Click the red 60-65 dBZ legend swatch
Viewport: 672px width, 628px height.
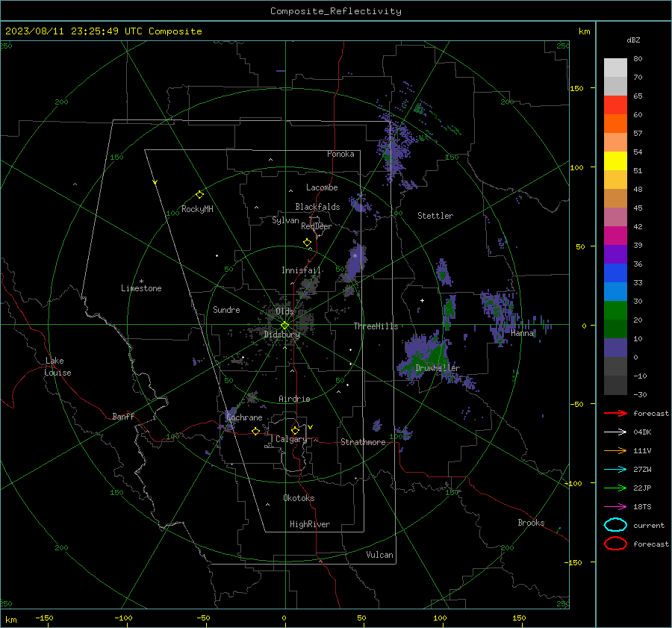[615, 105]
